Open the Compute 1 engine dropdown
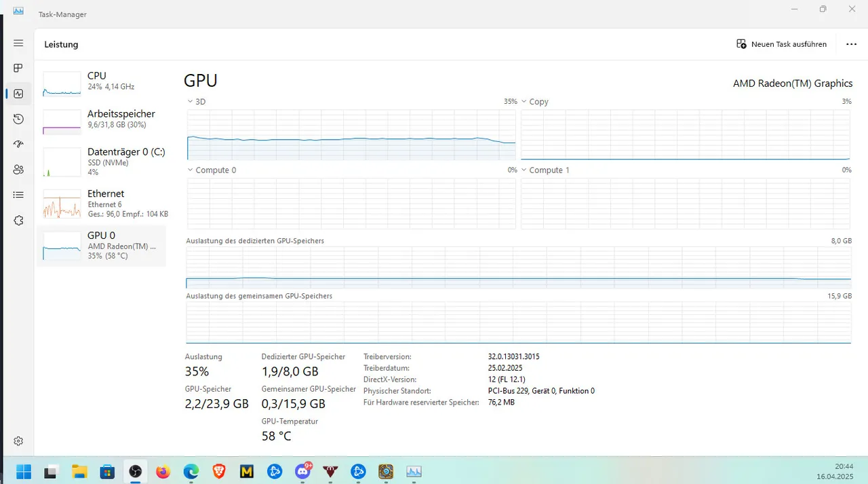Screen dimensions: 868x484 click(x=524, y=170)
